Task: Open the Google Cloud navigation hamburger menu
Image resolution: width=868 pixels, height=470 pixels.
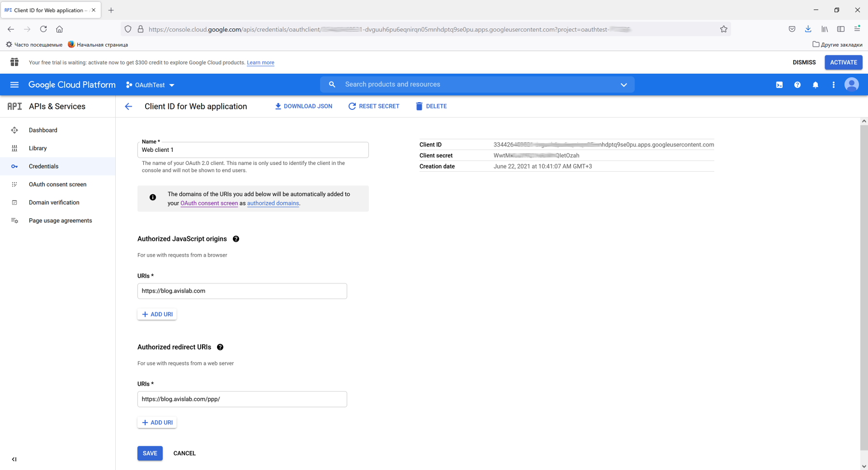Action: (14, 85)
